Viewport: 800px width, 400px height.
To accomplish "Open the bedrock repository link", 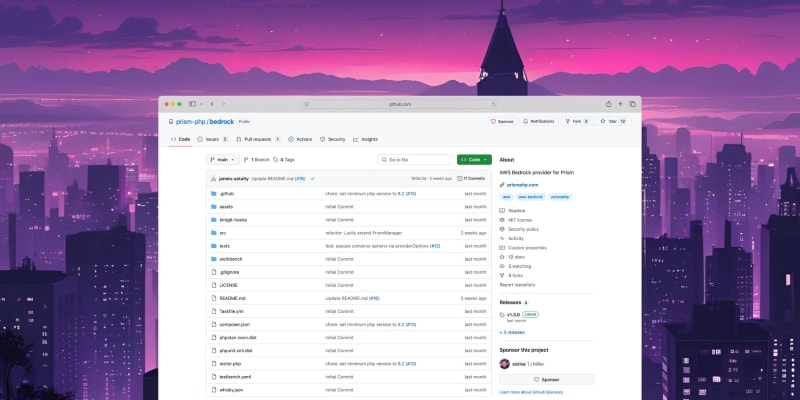I will point(221,121).
